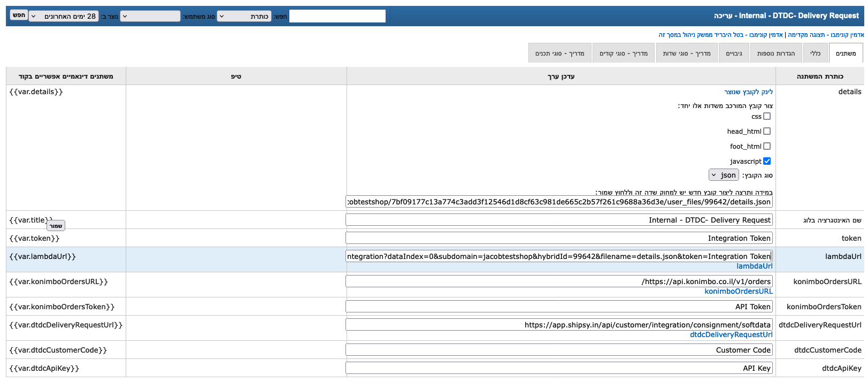Switch to the הגדרות נוספות tab
This screenshot has width=868, height=382.
click(x=775, y=54)
